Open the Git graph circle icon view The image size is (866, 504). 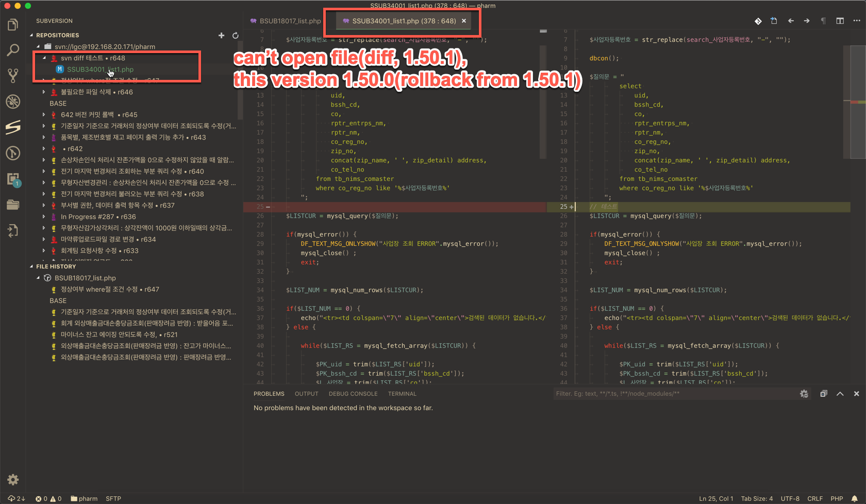pyautogui.click(x=13, y=153)
